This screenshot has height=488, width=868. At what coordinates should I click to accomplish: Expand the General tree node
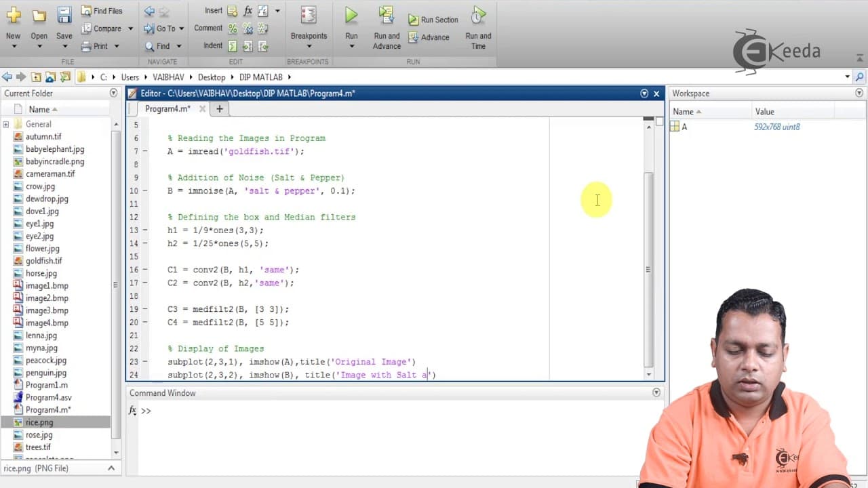tap(6, 124)
